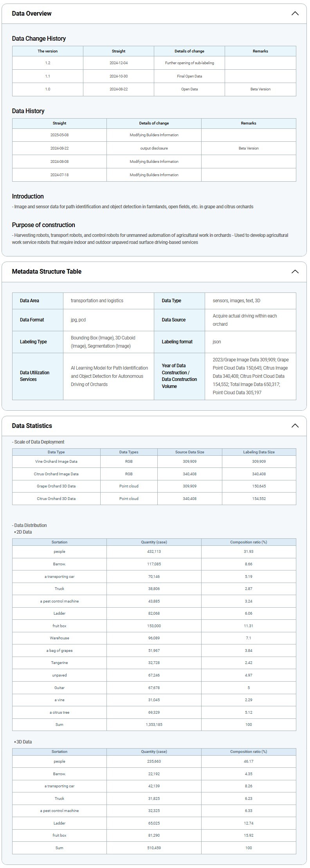Click 'Vine Orchard Image Data' row
This screenshot has width=310, height=868.
[56, 462]
